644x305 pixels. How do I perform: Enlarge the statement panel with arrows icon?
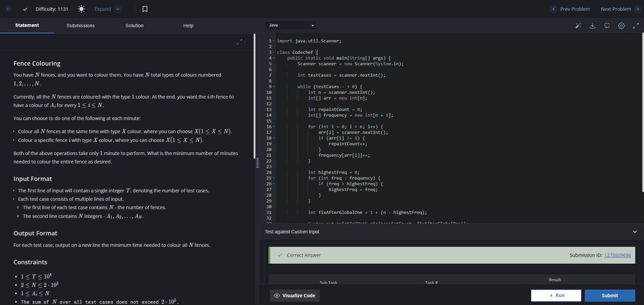240,41
